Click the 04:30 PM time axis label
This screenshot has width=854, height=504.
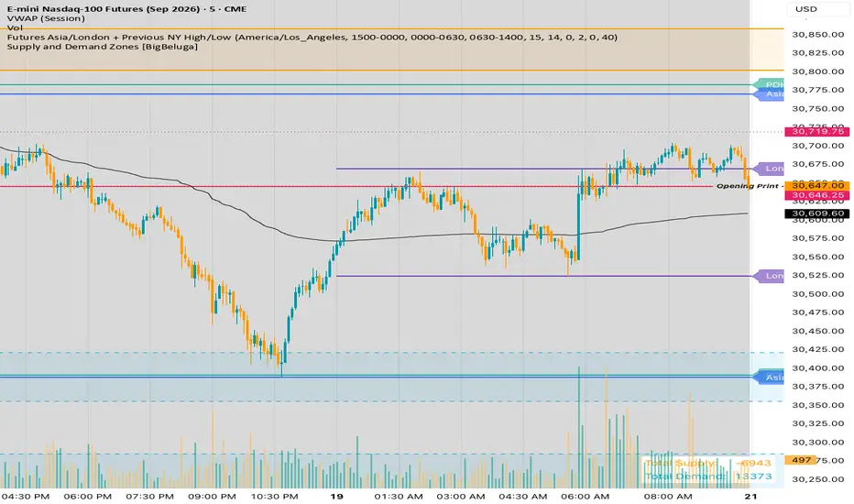point(26,497)
